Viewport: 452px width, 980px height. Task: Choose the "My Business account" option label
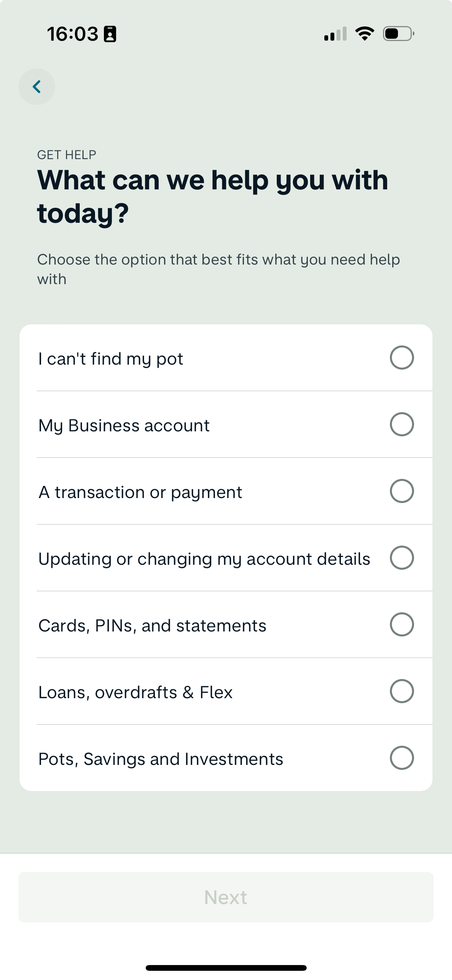(x=124, y=426)
